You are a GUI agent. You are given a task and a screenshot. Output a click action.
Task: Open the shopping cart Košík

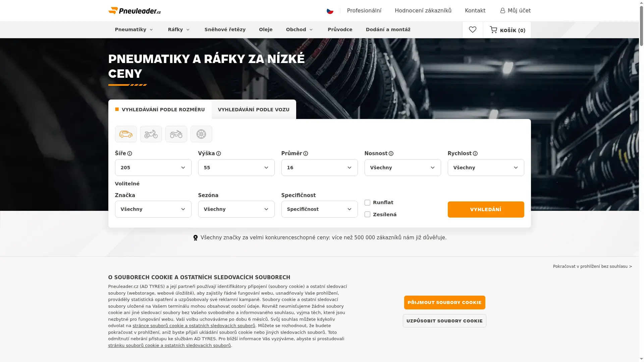pos(507,30)
